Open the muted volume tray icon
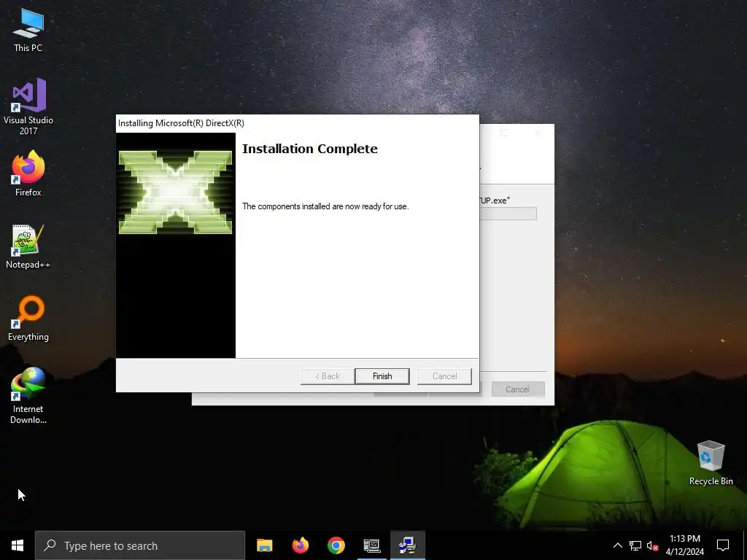 coord(652,545)
